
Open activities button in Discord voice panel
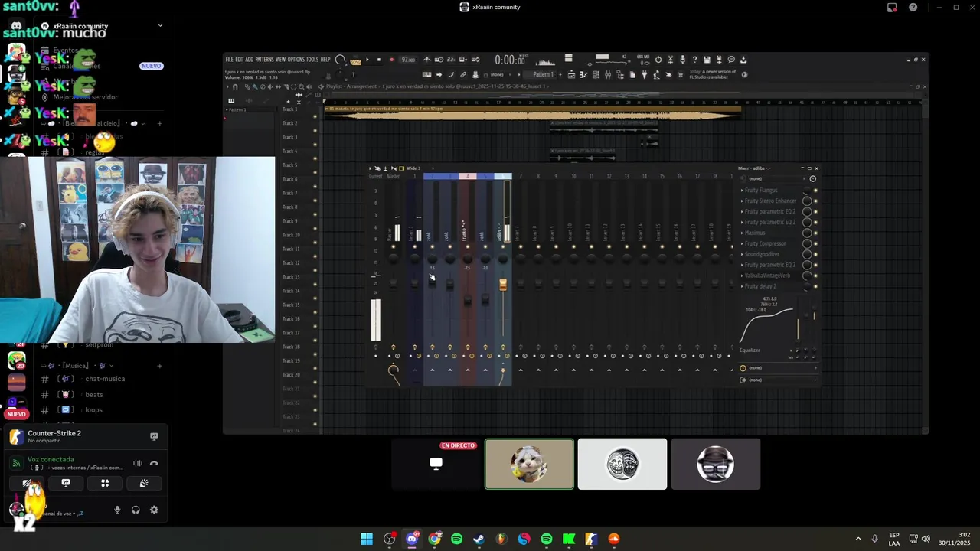point(105,483)
